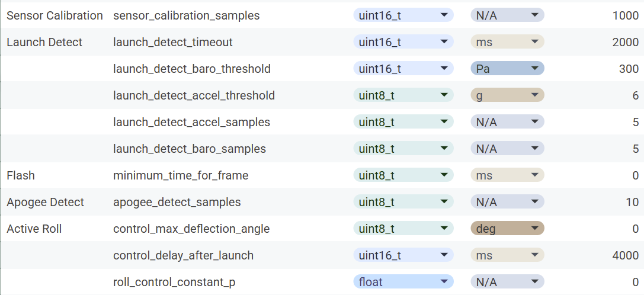This screenshot has width=644, height=295.
Task: Open type dropdown for sensor_calibration_samples
Action: pos(403,15)
